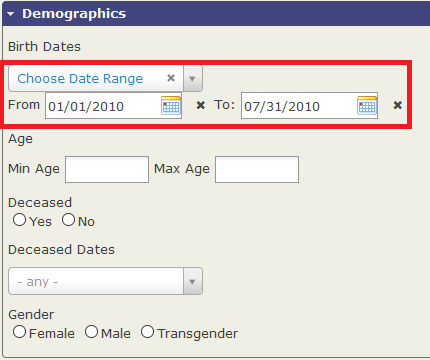Viewport: 430px width, 360px height.
Task: Click the From date field 01/01/2010
Action: [113, 106]
